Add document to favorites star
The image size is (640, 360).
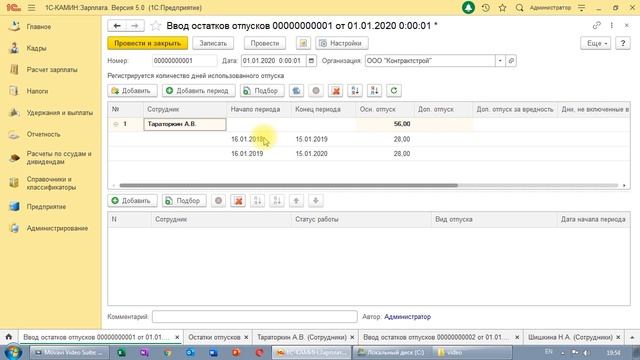tap(156, 26)
